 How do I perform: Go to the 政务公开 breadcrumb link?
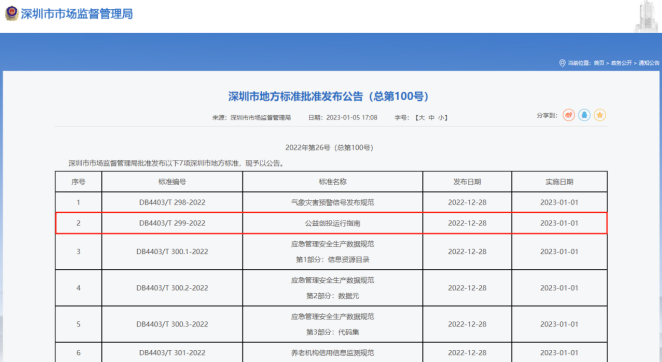(x=621, y=63)
